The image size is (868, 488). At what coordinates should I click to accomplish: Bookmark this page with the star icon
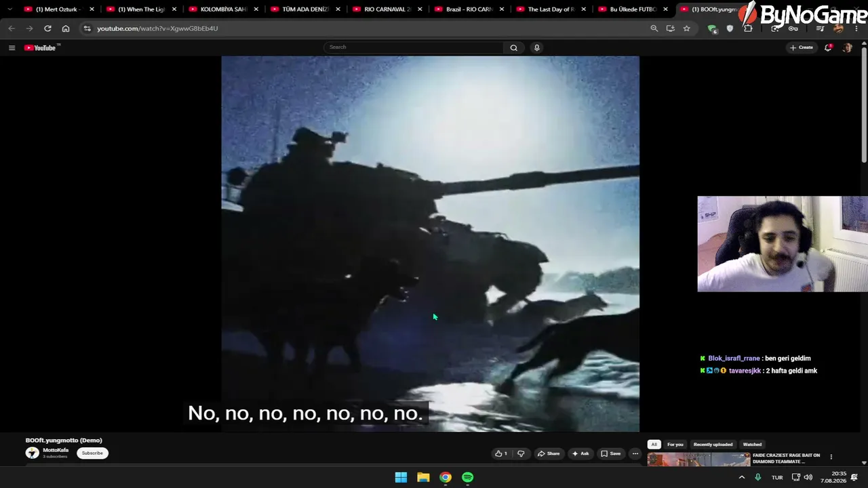[x=686, y=28]
